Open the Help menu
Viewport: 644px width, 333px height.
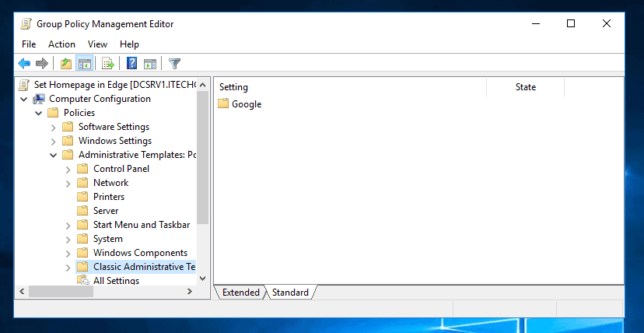coord(129,44)
